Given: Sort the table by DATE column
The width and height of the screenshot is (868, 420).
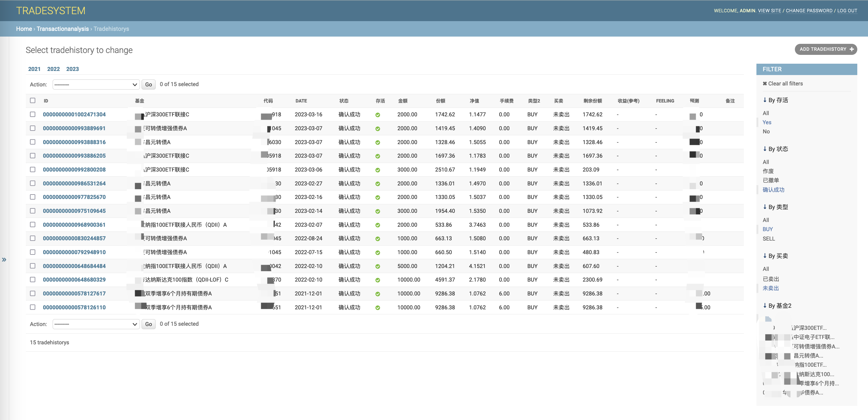Looking at the screenshot, I should point(301,101).
